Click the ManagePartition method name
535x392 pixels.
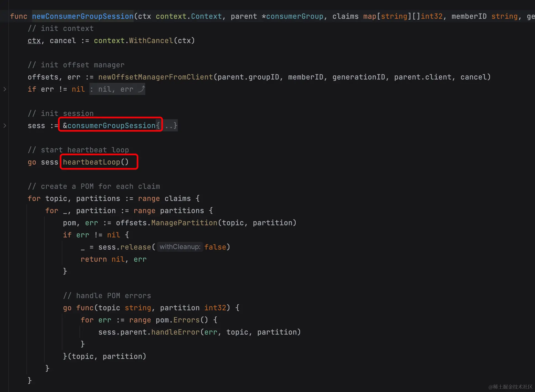click(x=184, y=223)
